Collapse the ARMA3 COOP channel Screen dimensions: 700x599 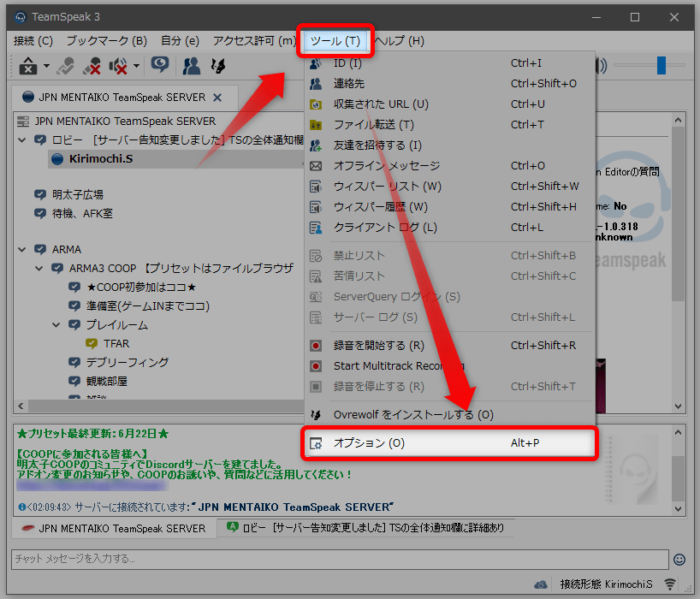39,268
